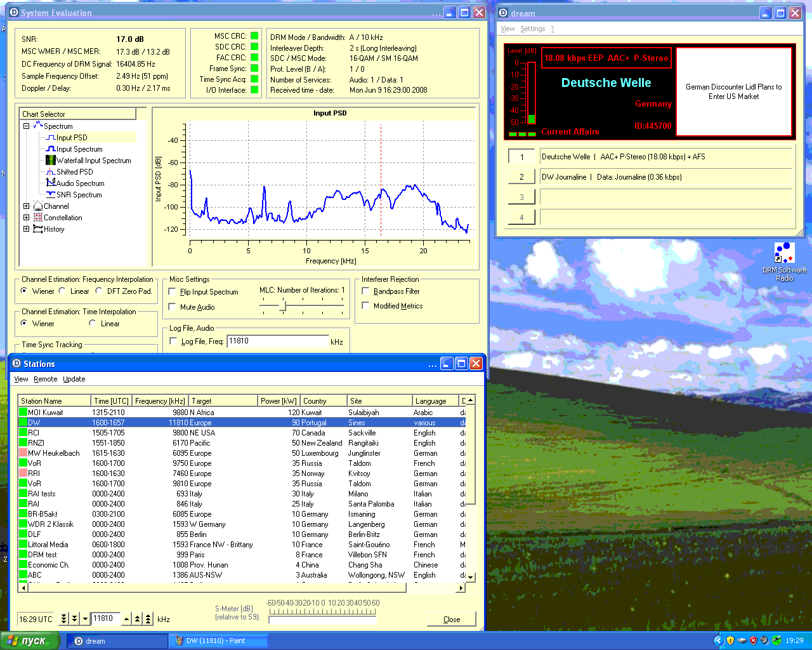Enable Mute Audio checkbox
812x650 pixels.
(172, 307)
